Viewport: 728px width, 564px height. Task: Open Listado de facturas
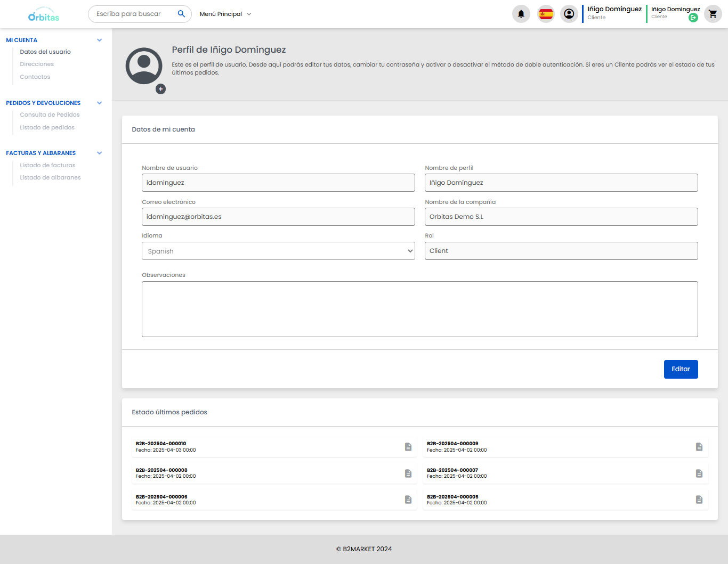[47, 165]
